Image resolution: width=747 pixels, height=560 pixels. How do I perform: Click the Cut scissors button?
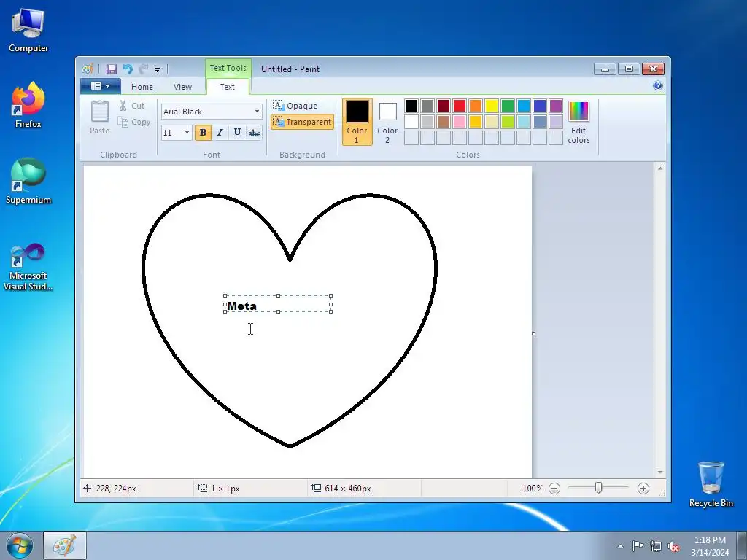click(x=132, y=106)
